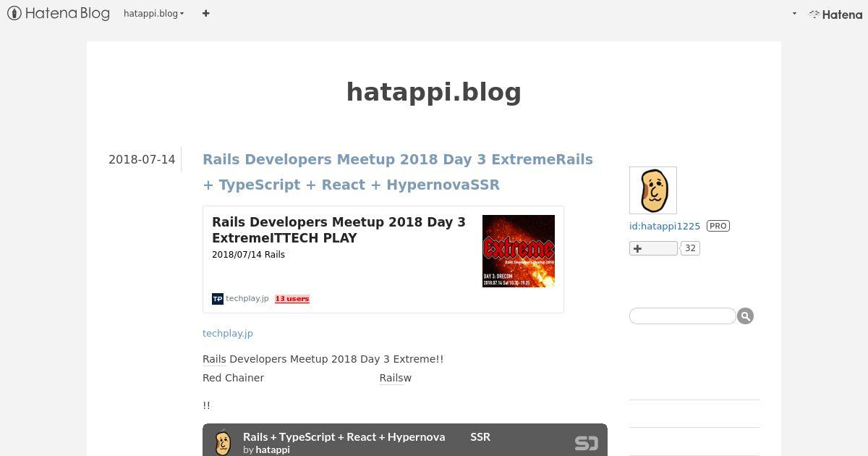Image resolution: width=868 pixels, height=456 pixels.
Task: Click the hatappi author link in slide embed
Action: (273, 449)
